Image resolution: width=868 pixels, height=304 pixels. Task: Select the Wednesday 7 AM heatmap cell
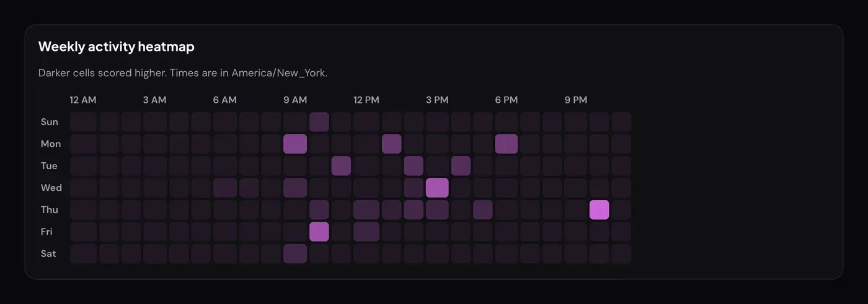(x=249, y=188)
